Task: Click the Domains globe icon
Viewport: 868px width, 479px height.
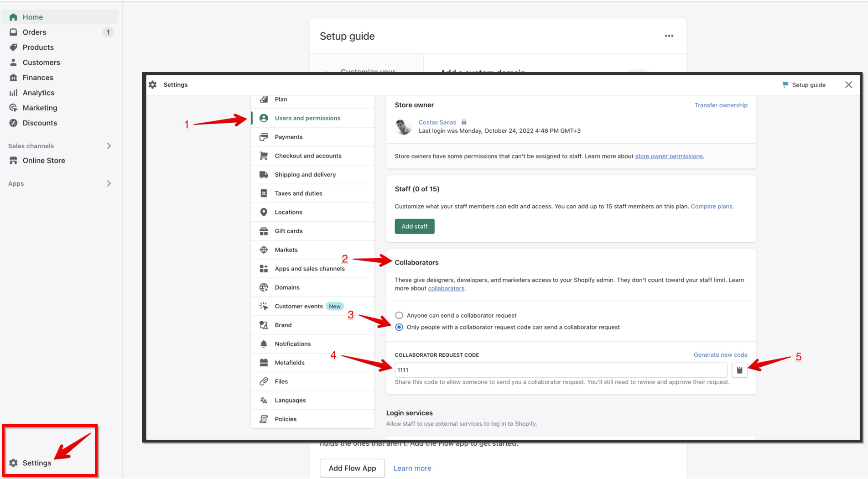Action: tap(264, 287)
